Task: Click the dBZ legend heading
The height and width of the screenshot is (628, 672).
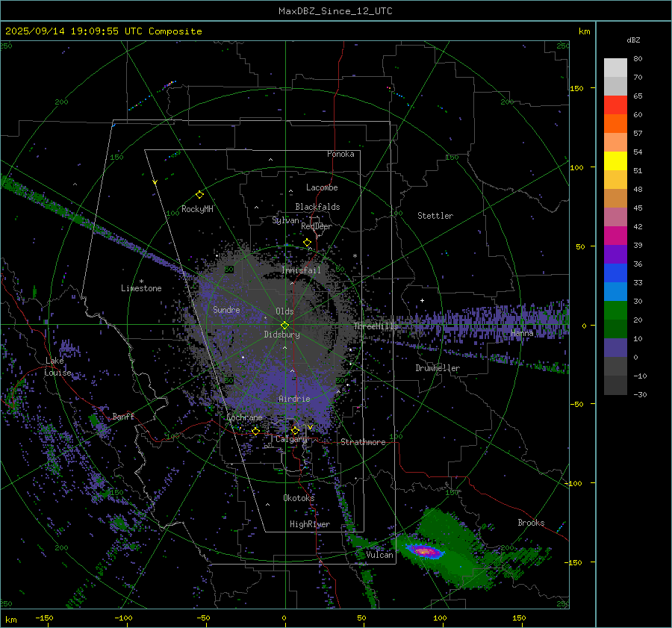Action: [x=633, y=40]
